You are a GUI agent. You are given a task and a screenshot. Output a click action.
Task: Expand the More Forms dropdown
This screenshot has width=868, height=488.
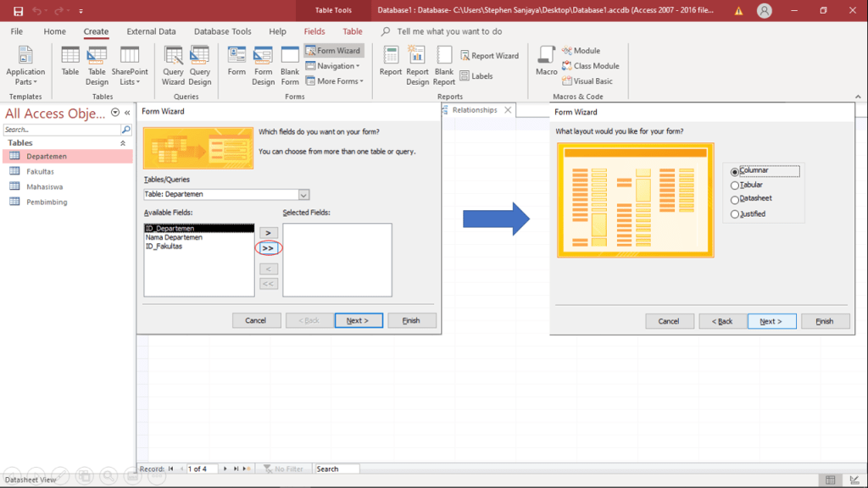(x=339, y=81)
